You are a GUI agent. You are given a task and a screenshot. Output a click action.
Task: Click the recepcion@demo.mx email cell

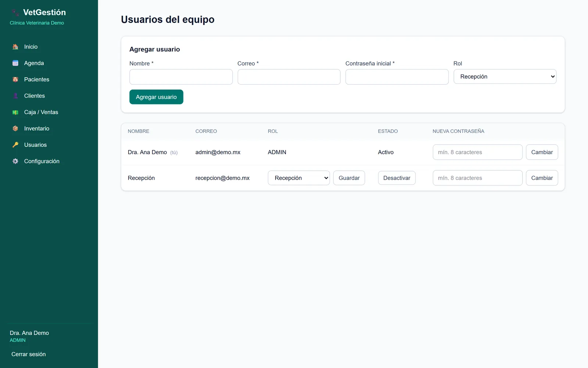tap(222, 178)
